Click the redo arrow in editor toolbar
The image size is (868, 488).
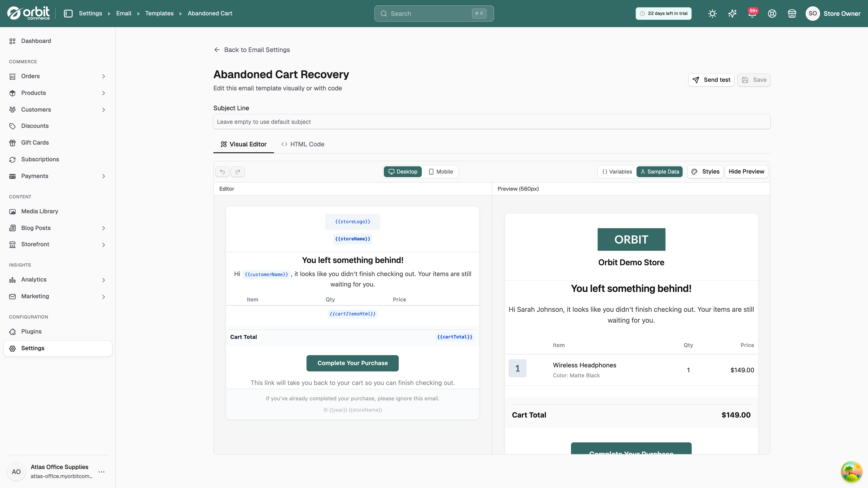coord(238,172)
